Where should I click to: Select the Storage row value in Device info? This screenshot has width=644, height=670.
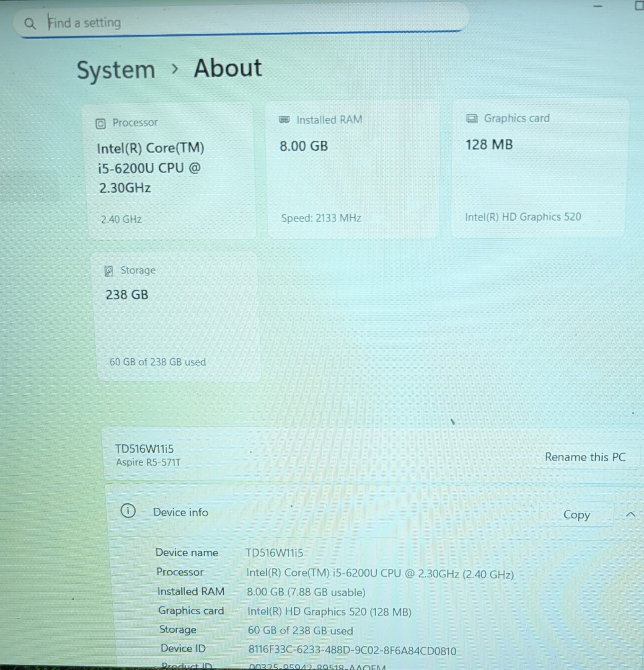point(300,631)
